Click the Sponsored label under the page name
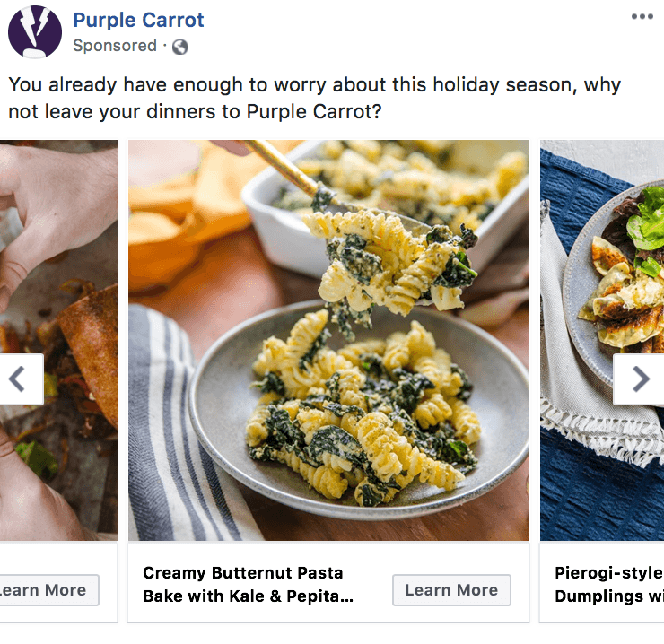The height and width of the screenshot is (644, 664). click(115, 46)
